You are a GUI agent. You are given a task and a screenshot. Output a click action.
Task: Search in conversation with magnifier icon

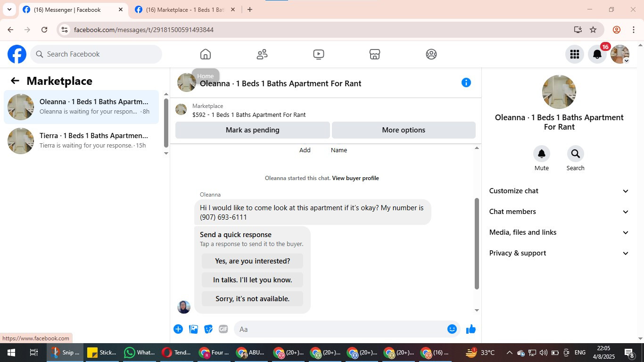point(576,154)
